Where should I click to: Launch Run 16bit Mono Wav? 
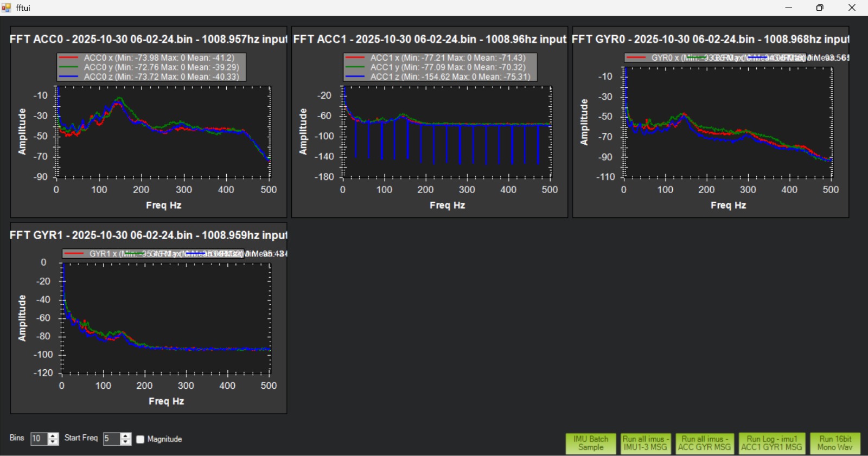pos(835,443)
